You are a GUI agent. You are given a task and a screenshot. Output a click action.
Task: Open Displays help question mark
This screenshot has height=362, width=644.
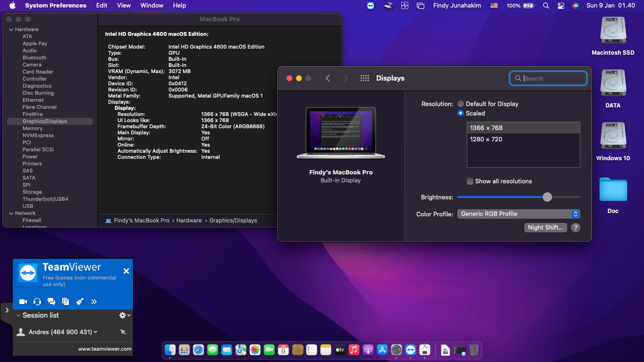click(x=575, y=228)
